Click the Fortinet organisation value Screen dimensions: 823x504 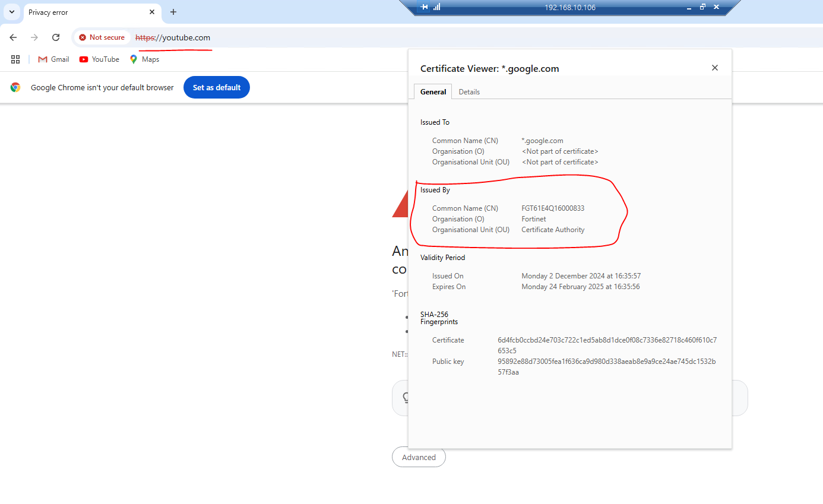[x=534, y=219]
